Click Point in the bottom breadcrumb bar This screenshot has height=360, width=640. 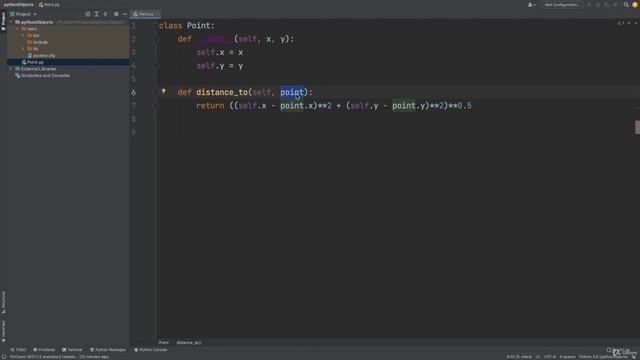[164, 342]
